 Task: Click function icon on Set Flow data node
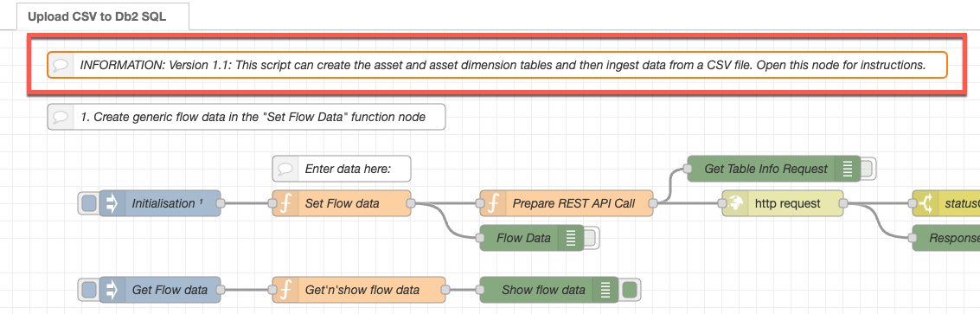(x=285, y=203)
